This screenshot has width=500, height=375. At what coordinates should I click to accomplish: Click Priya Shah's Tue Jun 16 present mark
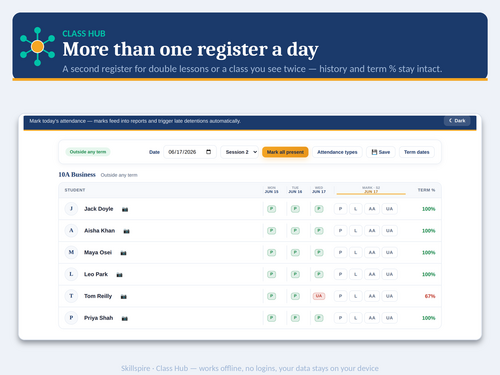[295, 318]
